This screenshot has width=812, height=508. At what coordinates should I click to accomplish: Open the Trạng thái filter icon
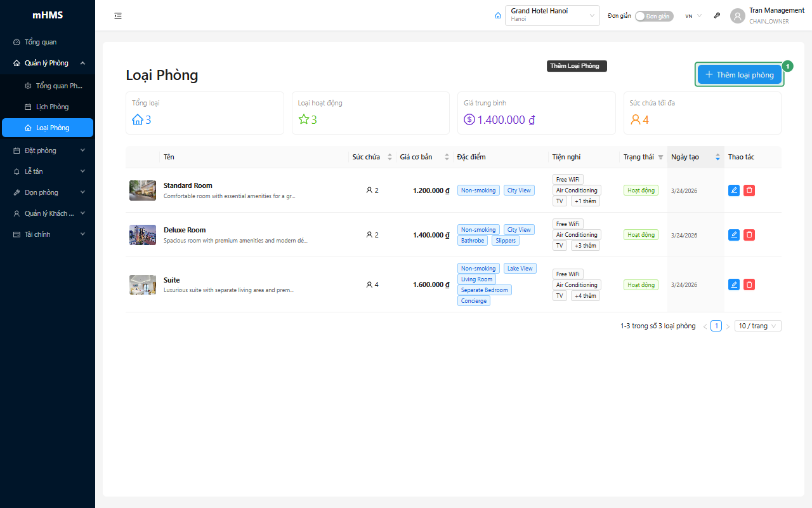point(660,157)
